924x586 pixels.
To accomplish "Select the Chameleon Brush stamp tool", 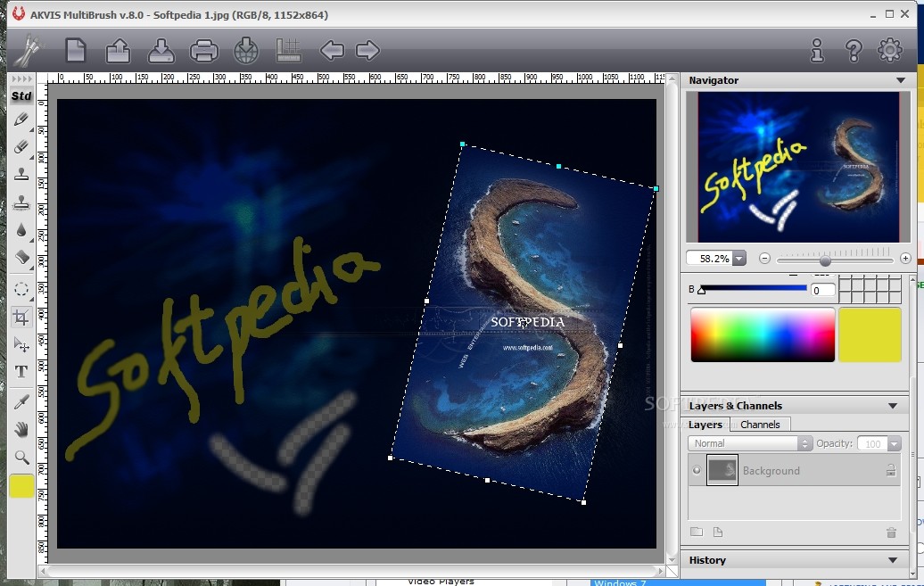I will click(21, 202).
